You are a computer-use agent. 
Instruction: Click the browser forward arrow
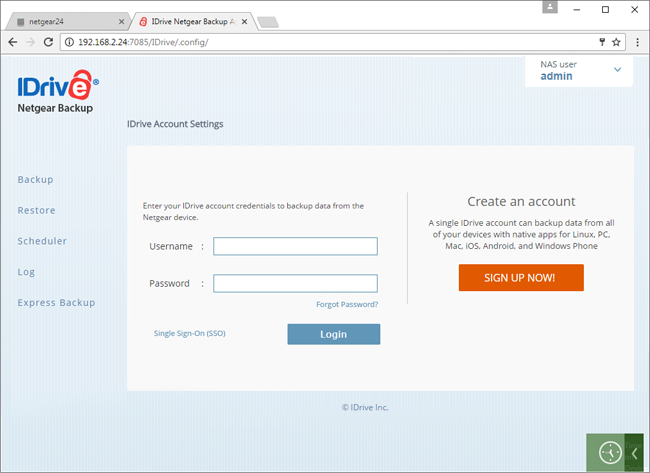[x=31, y=42]
